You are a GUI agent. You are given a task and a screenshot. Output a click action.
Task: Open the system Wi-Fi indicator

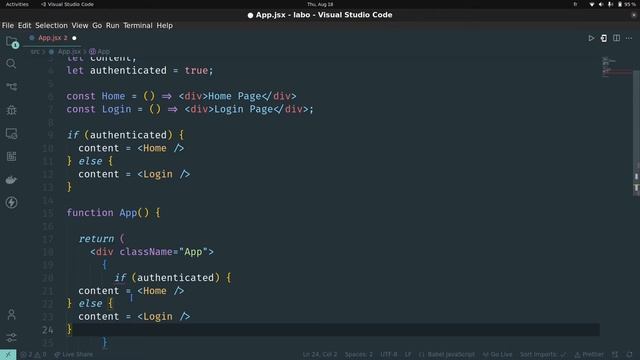pos(592,4)
